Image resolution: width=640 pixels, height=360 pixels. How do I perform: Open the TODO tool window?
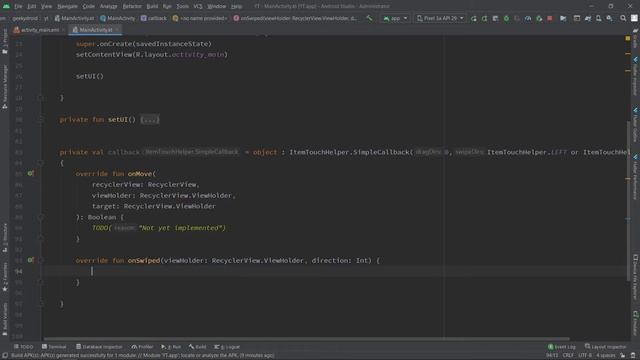(x=24, y=347)
